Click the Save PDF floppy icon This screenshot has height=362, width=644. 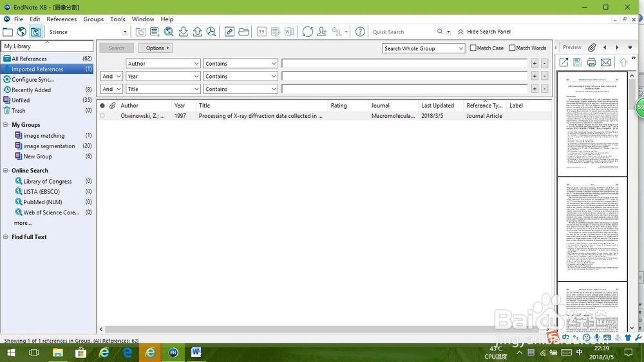point(577,62)
